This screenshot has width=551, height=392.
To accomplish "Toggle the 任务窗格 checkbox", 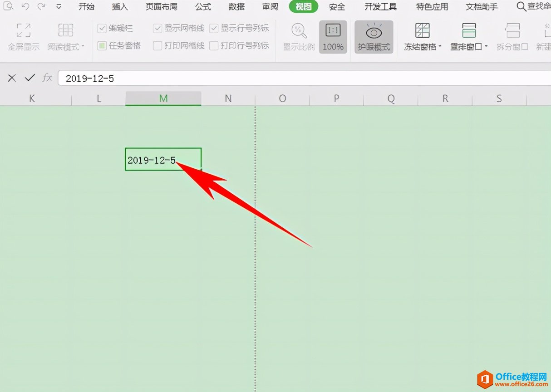I will tap(102, 46).
